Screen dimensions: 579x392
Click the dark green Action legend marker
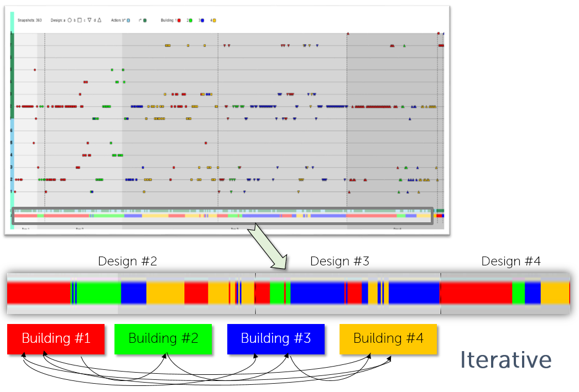tap(145, 20)
